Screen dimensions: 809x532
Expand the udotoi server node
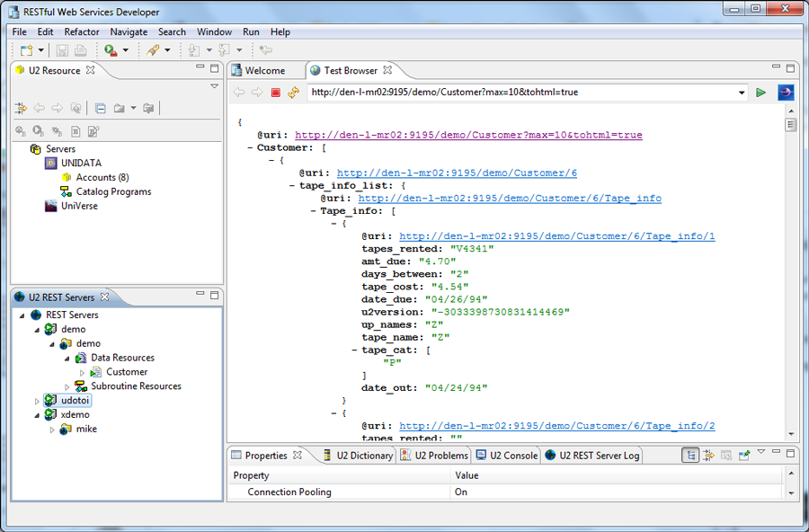tap(37, 401)
